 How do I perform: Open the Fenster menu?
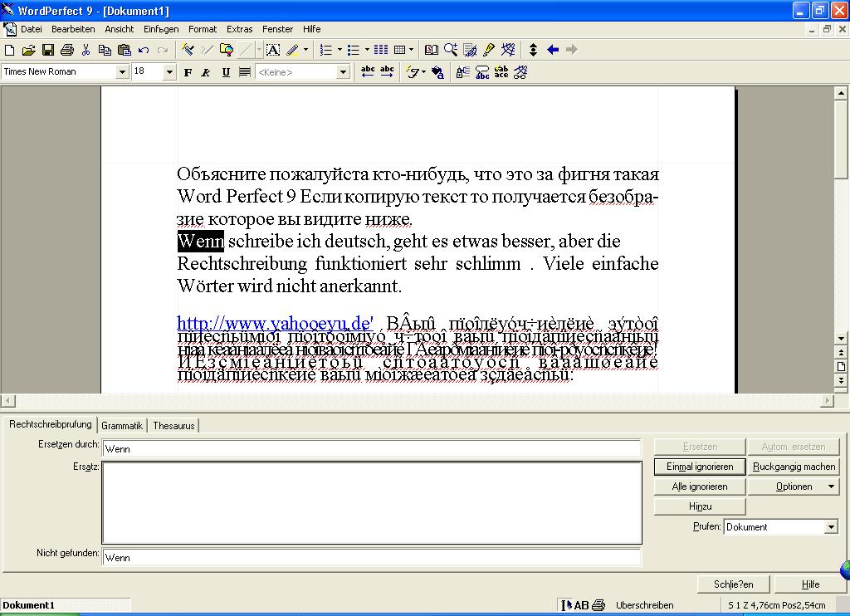pyautogui.click(x=277, y=29)
